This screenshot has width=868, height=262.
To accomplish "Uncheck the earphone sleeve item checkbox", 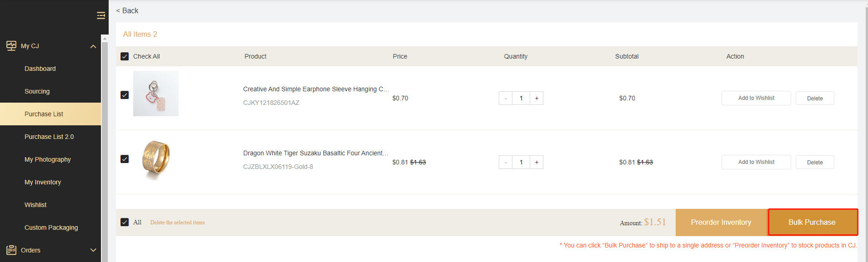I will tap(125, 95).
